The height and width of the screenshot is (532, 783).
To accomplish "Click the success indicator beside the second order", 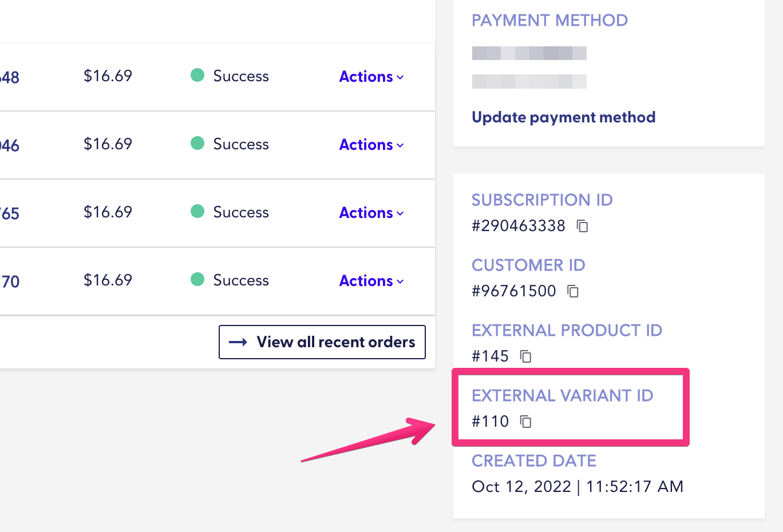I will click(197, 144).
